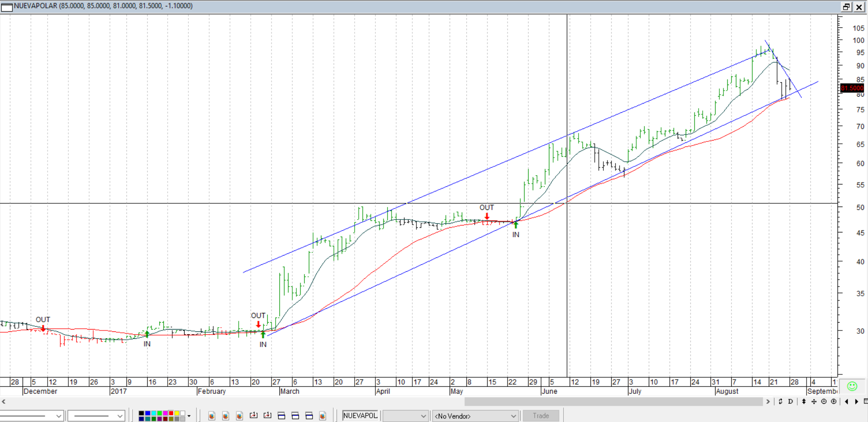Open the chart window control menu icon
This screenshot has height=422, width=868.
(x=6, y=6)
